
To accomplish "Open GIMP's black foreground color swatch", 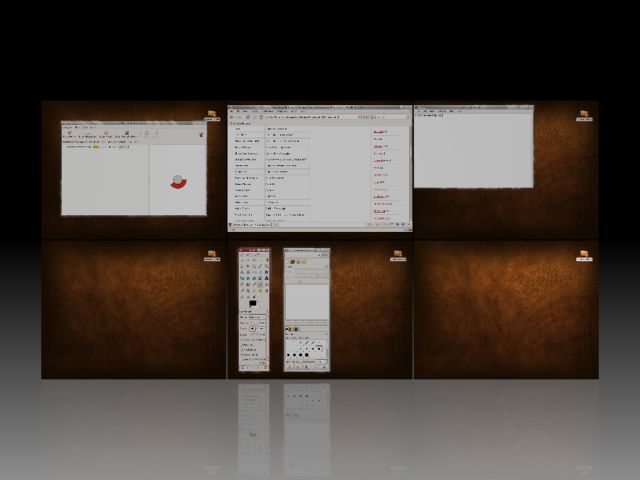I will point(253,303).
